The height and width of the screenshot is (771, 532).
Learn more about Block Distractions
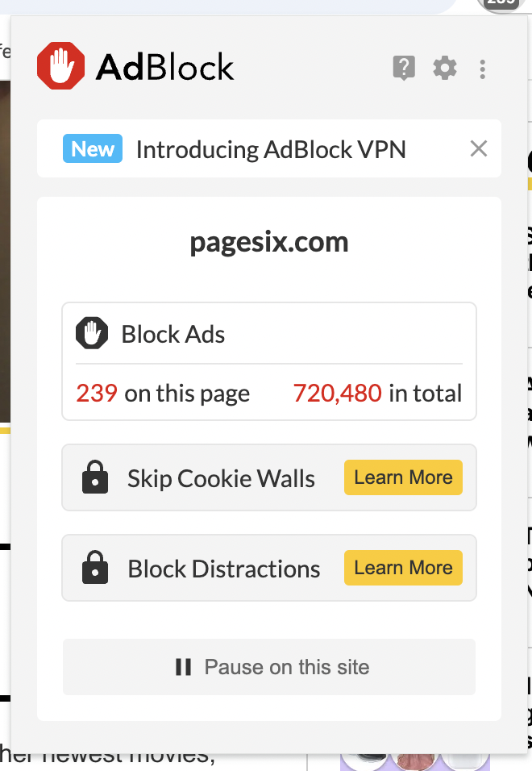(x=403, y=568)
